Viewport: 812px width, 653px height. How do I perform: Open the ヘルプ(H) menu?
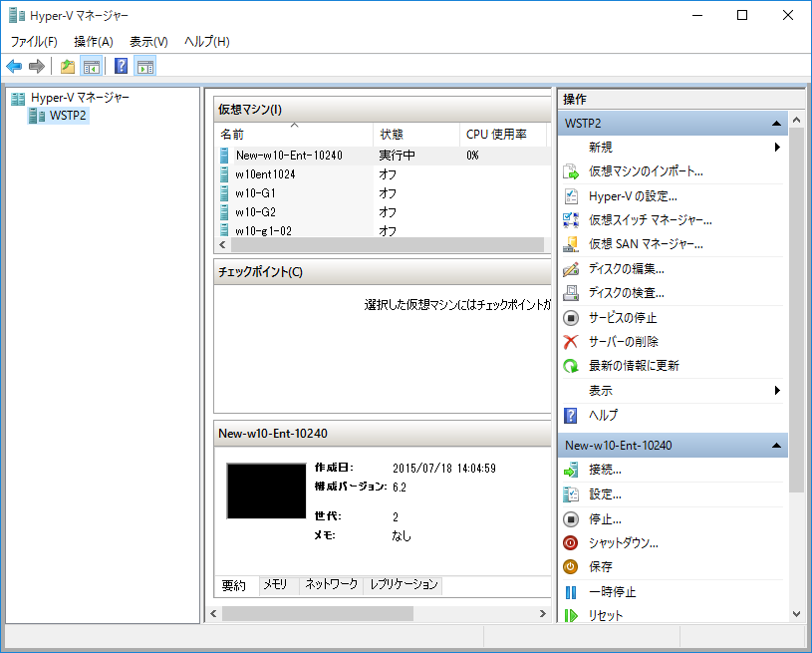pyautogui.click(x=206, y=42)
